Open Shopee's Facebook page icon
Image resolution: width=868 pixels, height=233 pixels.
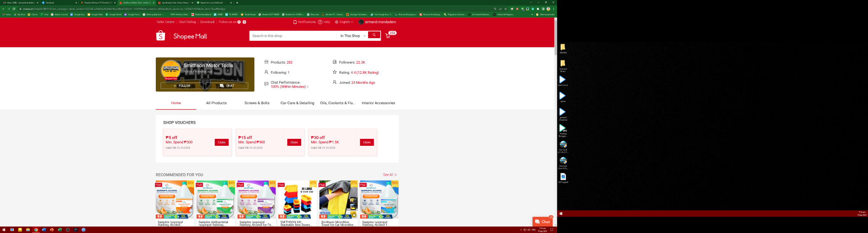pos(239,22)
